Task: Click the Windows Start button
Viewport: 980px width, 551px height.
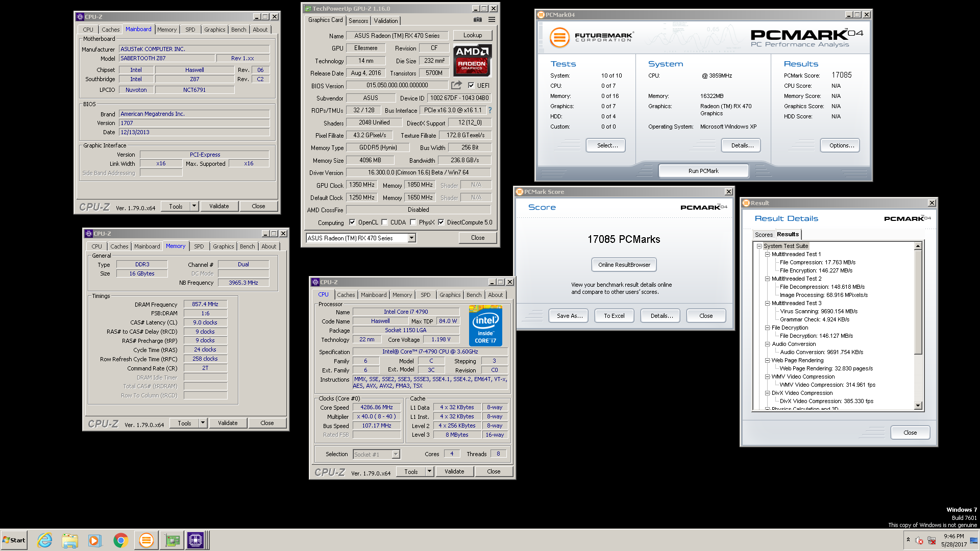Action: coord(14,540)
